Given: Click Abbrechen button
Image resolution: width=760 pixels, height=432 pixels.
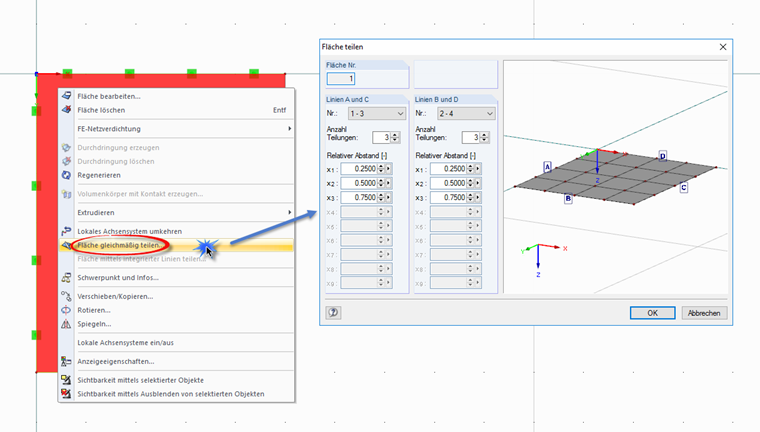Looking at the screenshot, I should [x=704, y=313].
